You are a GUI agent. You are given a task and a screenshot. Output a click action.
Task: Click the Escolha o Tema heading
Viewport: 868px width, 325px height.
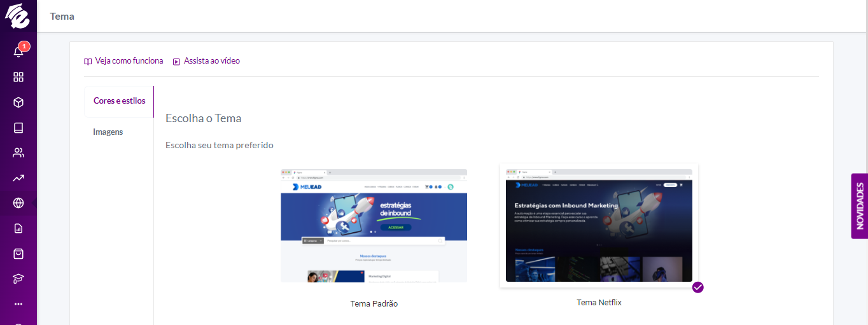pyautogui.click(x=203, y=118)
